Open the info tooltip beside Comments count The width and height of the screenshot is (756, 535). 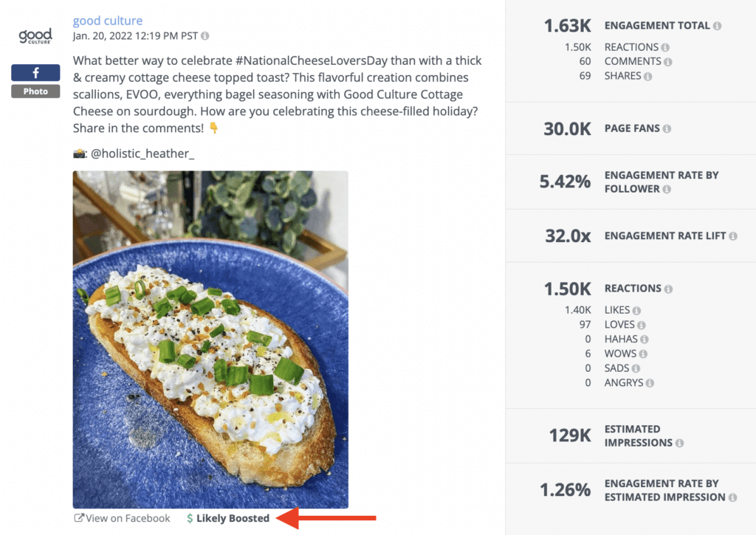tap(668, 61)
